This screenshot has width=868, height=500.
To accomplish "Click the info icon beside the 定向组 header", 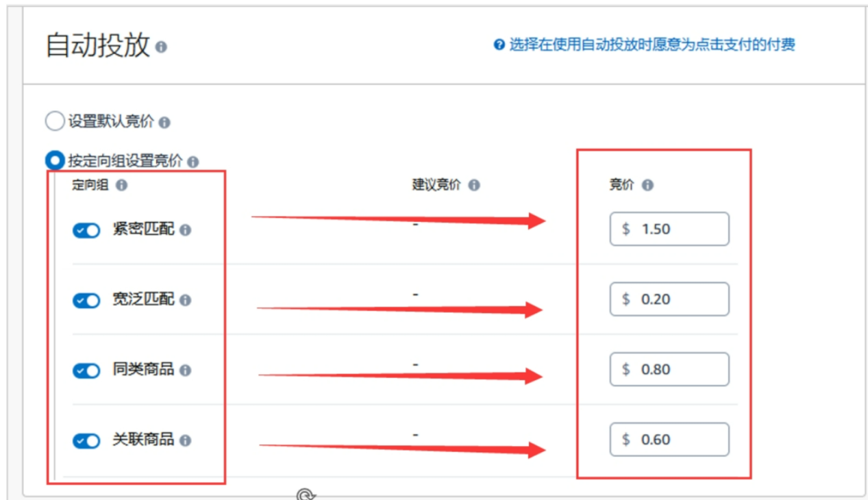I will click(x=121, y=185).
